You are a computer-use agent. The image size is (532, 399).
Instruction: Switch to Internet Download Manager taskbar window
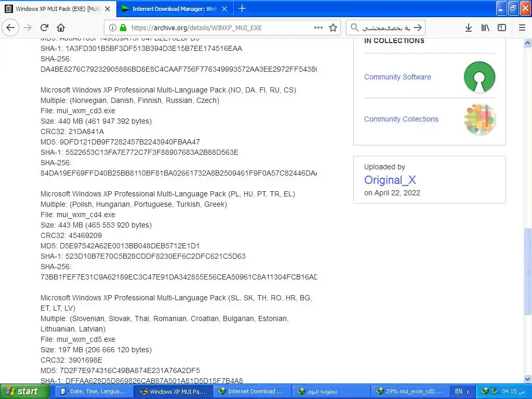coord(252,392)
